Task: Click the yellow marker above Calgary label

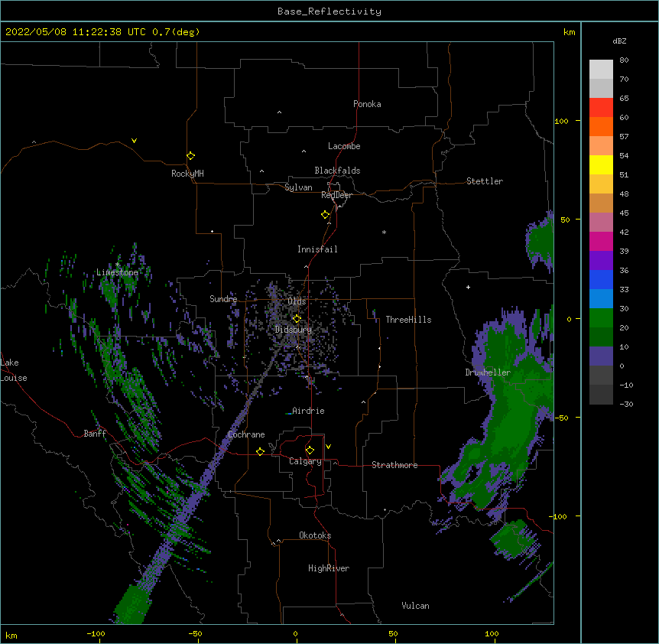Action: point(310,450)
